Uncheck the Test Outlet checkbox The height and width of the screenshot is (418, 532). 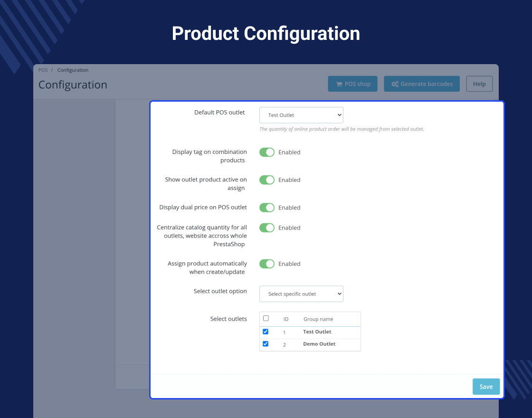coord(266,332)
